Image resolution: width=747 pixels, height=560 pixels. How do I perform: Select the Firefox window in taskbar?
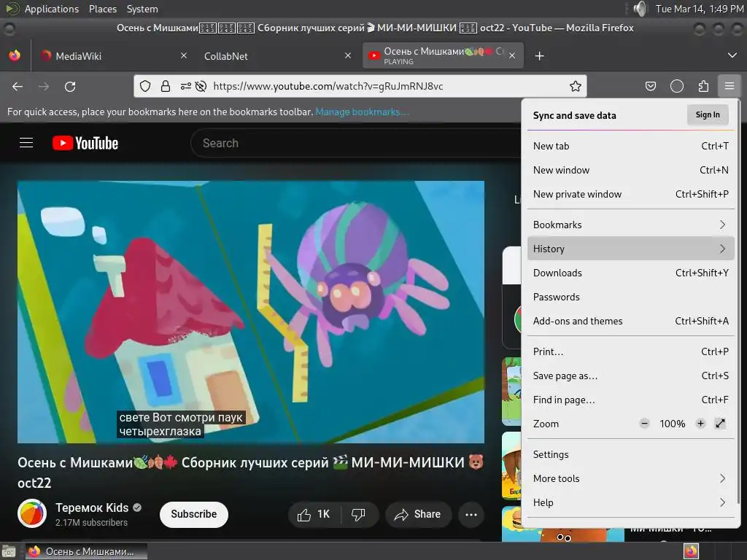point(86,551)
